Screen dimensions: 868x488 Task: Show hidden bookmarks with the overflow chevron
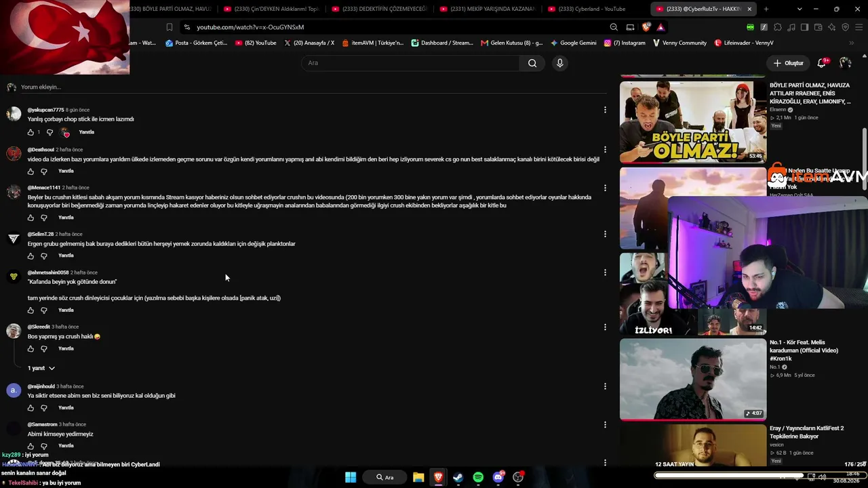click(x=852, y=43)
